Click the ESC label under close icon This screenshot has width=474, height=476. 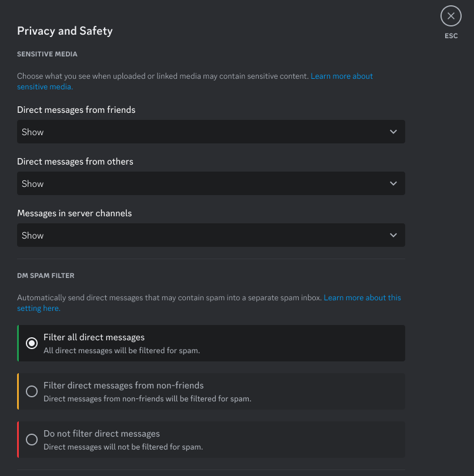(450, 36)
